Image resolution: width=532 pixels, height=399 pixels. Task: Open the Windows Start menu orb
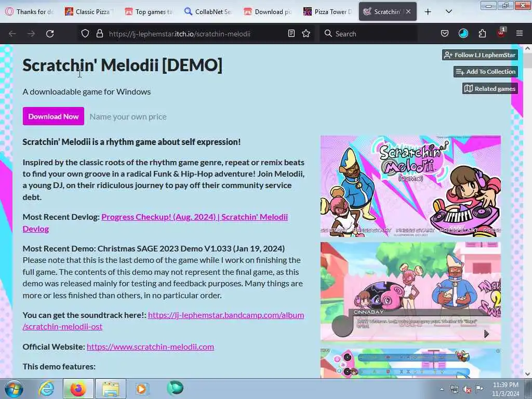pos(14,389)
